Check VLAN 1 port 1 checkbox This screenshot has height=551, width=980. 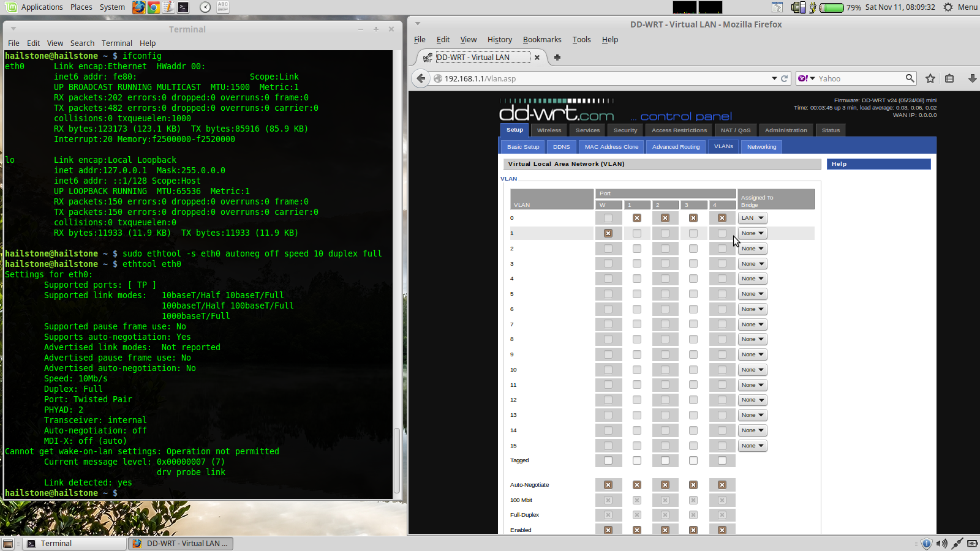click(x=637, y=233)
